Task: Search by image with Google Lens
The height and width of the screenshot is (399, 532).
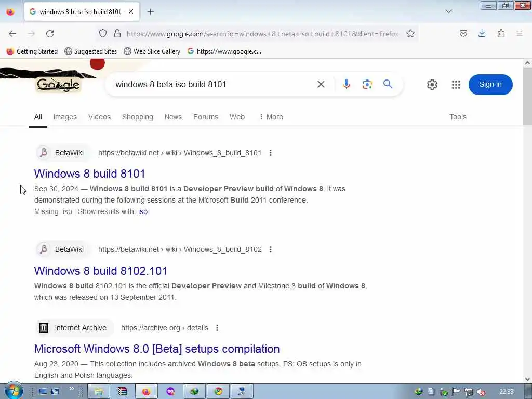Action: [367, 84]
